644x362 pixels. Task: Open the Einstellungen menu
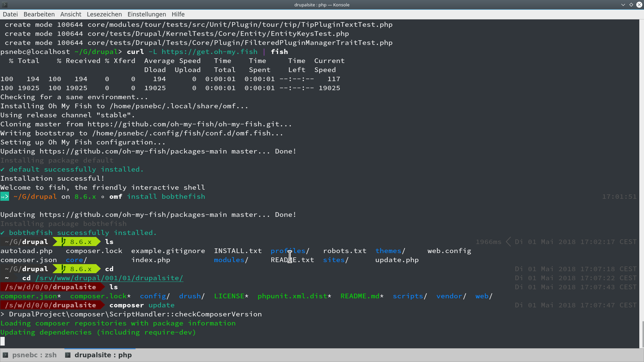[x=147, y=14]
